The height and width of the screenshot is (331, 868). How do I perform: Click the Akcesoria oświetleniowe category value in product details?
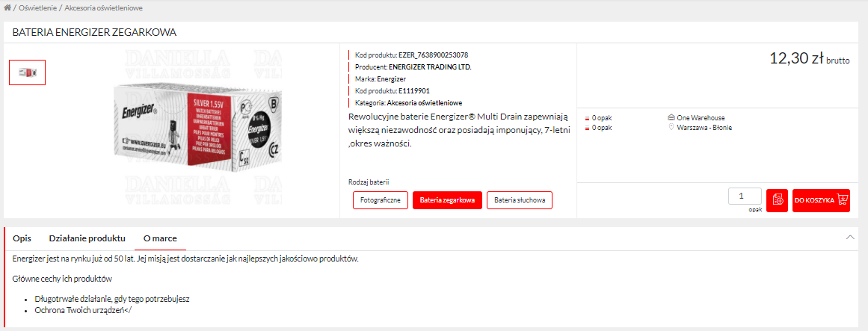coord(425,103)
